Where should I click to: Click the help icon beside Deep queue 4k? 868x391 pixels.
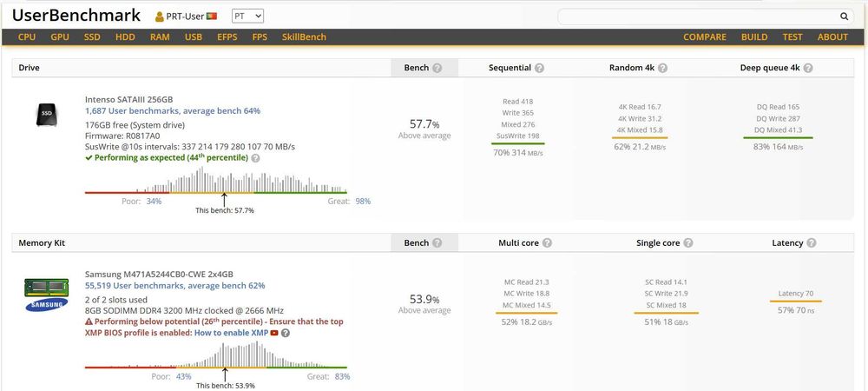click(819, 68)
